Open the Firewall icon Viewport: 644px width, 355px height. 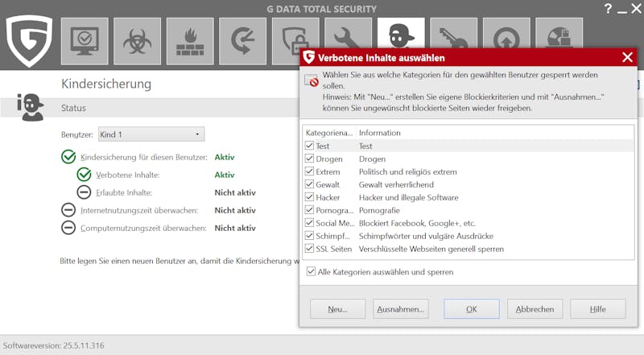(190, 41)
